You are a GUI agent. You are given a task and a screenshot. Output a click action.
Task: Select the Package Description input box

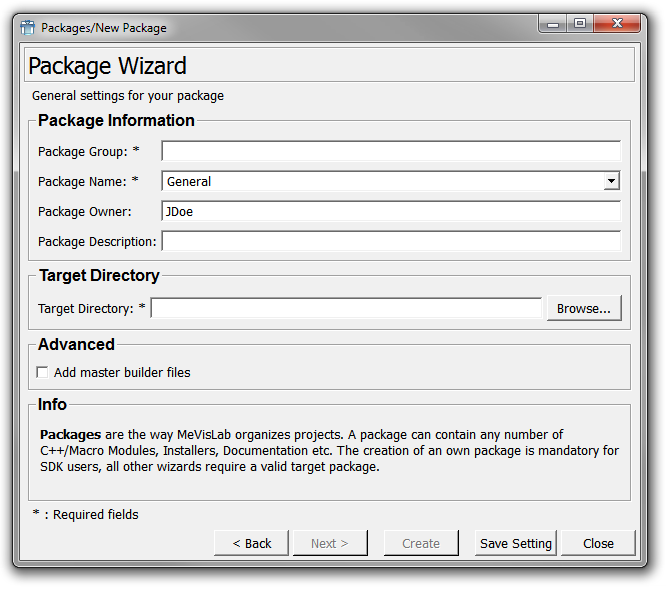390,242
